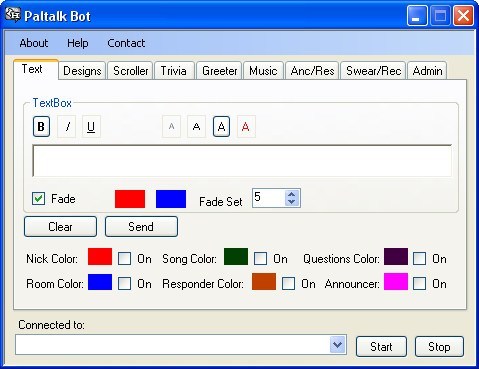Toggle the Underline formatting button
479x369 pixels.
click(91, 127)
